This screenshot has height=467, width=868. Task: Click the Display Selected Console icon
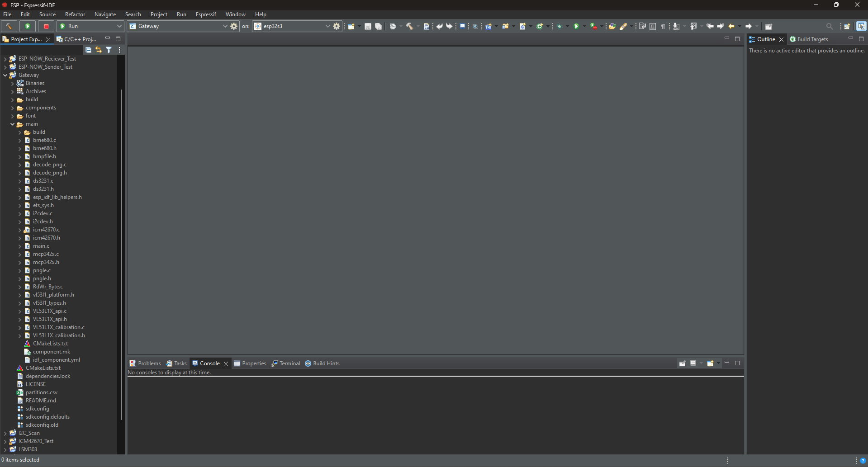click(693, 363)
